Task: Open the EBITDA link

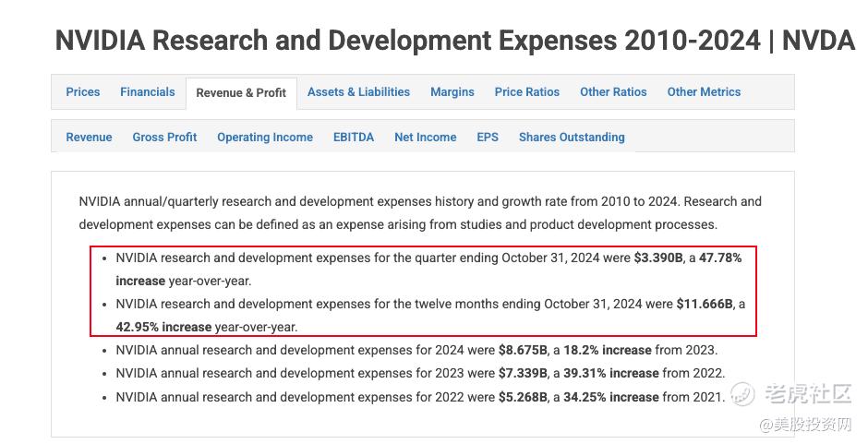Action: click(353, 138)
